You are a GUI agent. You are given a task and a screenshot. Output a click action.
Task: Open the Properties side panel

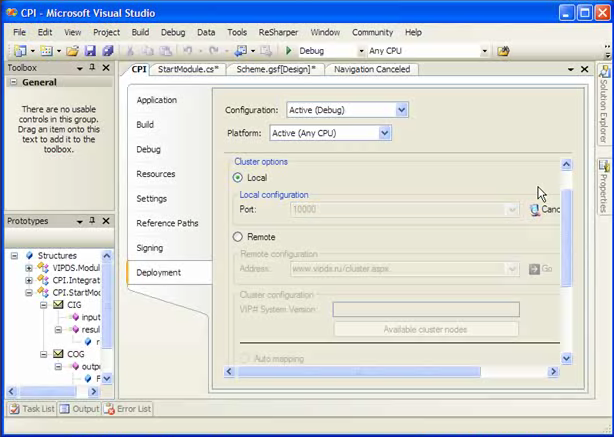point(604,186)
